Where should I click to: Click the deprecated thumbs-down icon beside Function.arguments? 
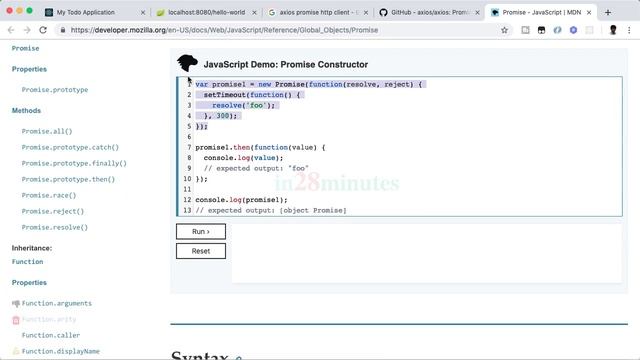click(16, 303)
